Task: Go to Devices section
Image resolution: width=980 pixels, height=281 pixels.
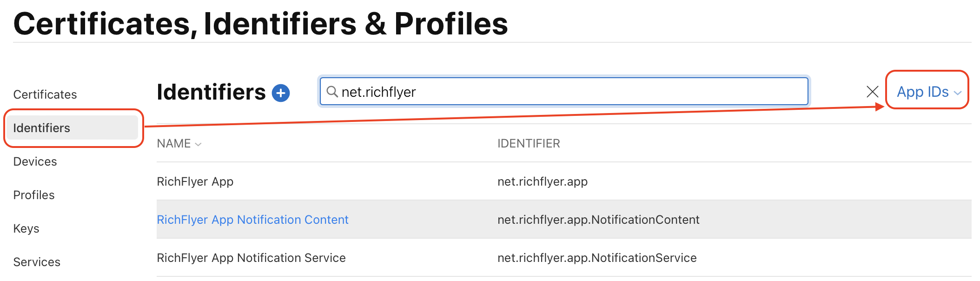Action: click(x=35, y=161)
